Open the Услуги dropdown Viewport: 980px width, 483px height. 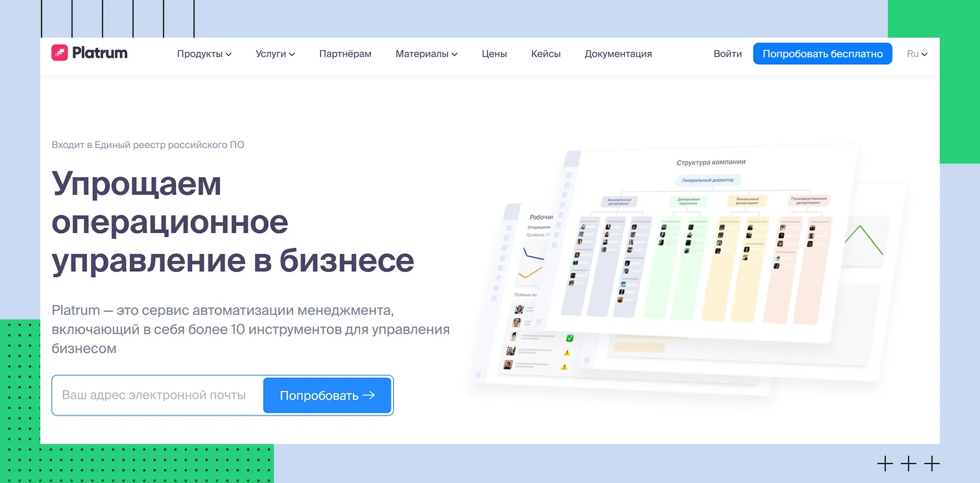[x=275, y=54]
